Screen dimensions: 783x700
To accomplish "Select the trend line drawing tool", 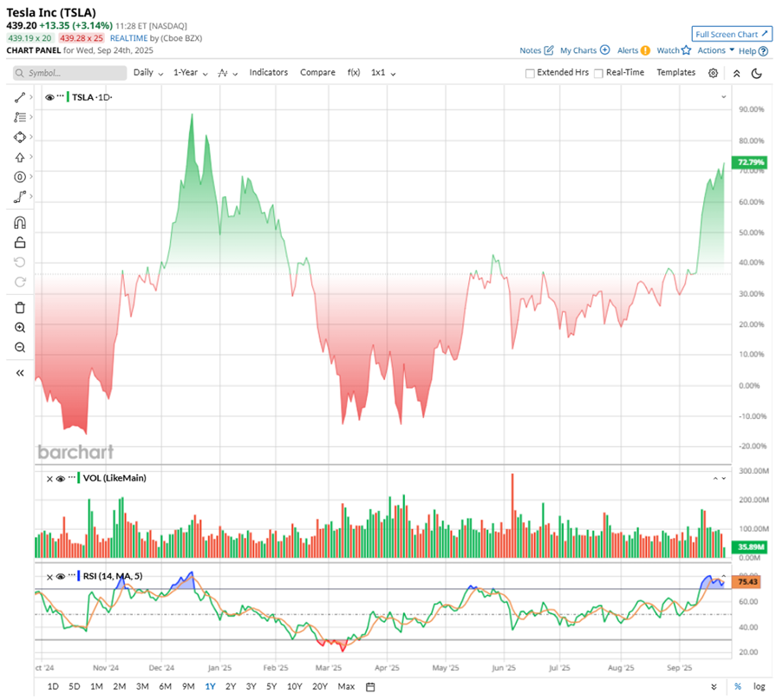I will 19,97.
